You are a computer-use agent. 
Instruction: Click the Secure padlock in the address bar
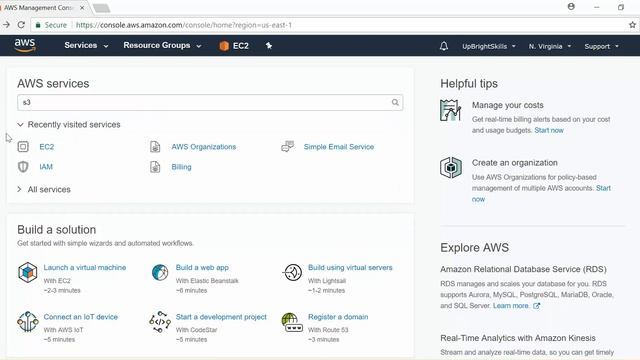tap(38, 25)
